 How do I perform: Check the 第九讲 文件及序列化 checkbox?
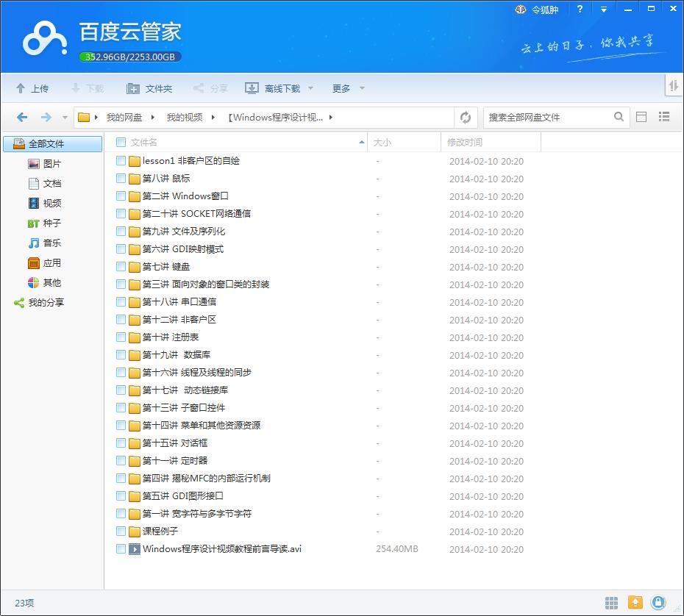(121, 232)
